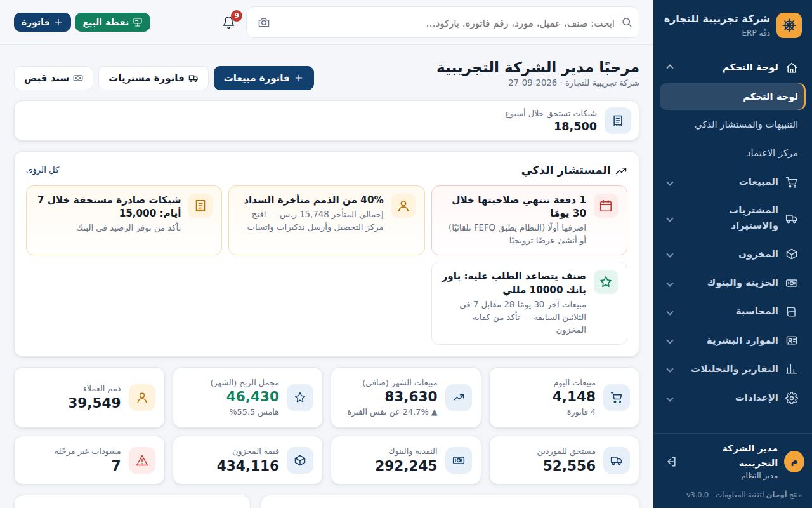This screenshot has height=508, width=812.
Task: Click the value 434,116 in قيمة المخزون
Action: [x=248, y=466]
